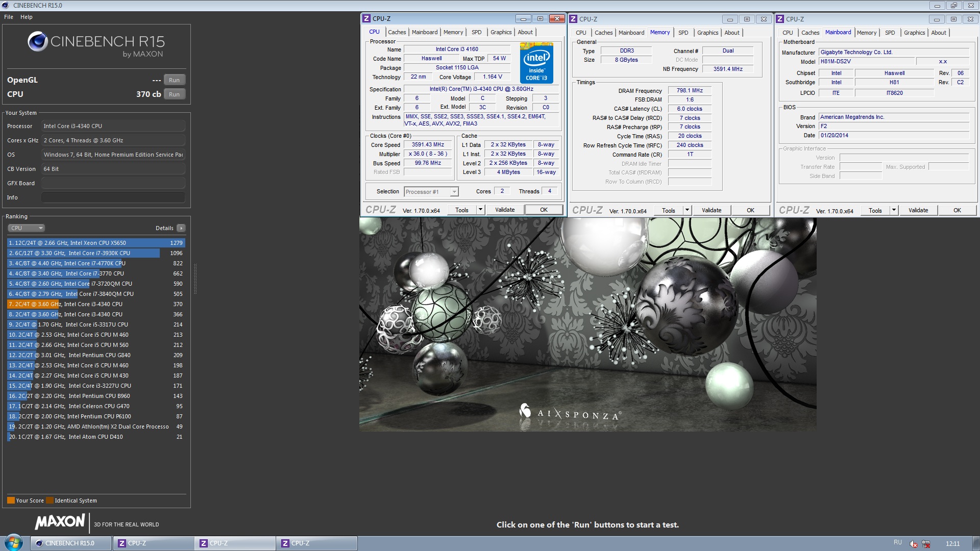This screenshot has width=980, height=551.
Task: Click the Cinebench icon in taskbar button
Action: coord(39,543)
